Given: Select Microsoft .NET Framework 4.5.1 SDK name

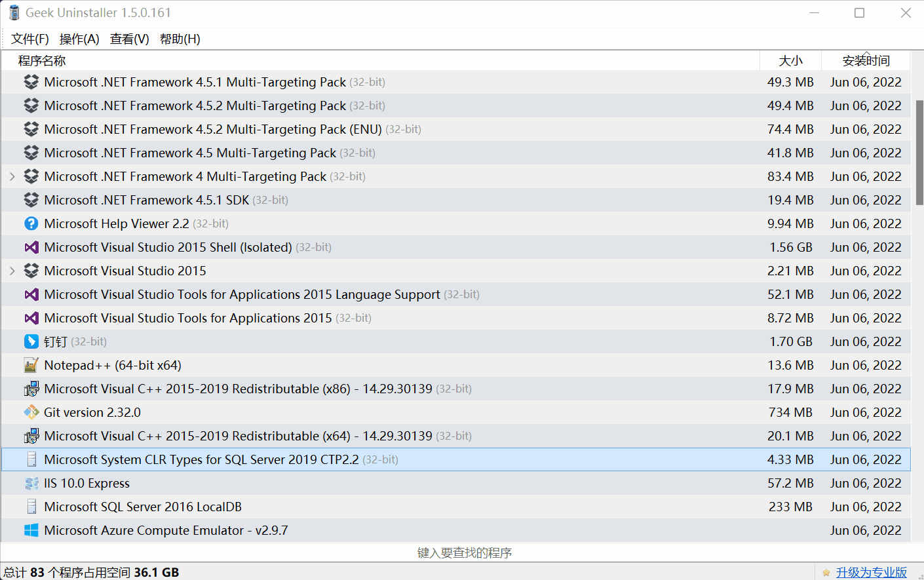Looking at the screenshot, I should click(x=147, y=200).
